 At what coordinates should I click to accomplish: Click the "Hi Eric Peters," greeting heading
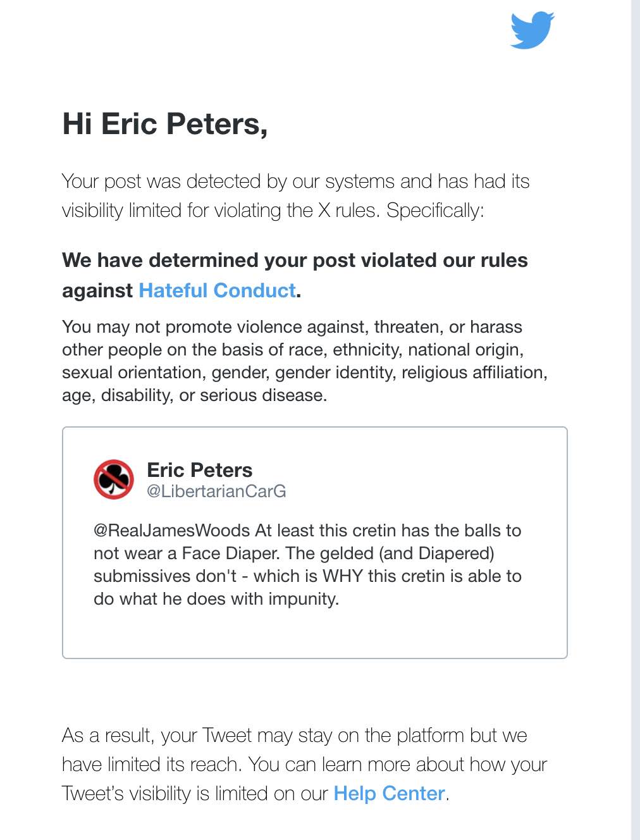coord(165,123)
